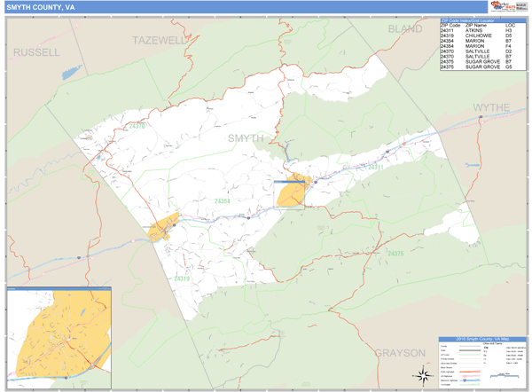Click the ZIP Code Index/Grid Locator header
Viewport: 532px width, 392px height.
483,20
